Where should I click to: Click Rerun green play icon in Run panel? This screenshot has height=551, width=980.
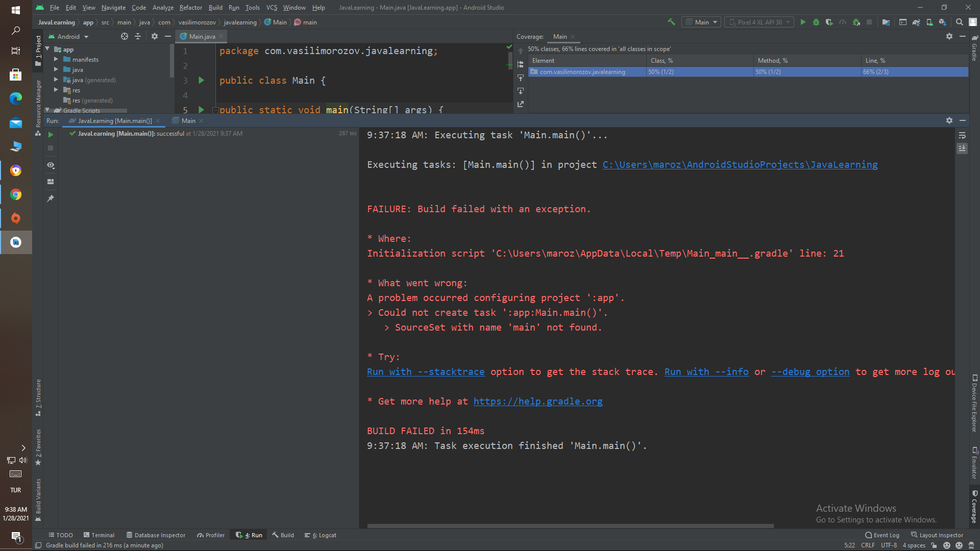tap(51, 135)
